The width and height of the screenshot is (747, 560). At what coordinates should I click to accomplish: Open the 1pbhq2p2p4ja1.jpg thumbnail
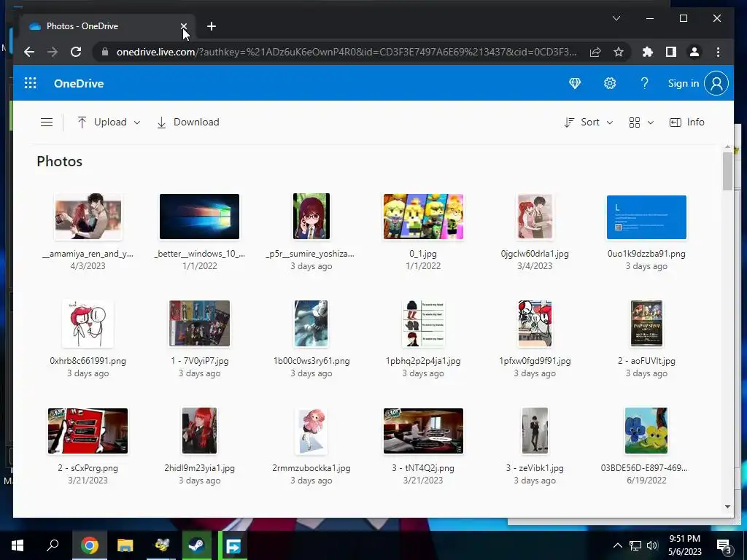pos(423,324)
